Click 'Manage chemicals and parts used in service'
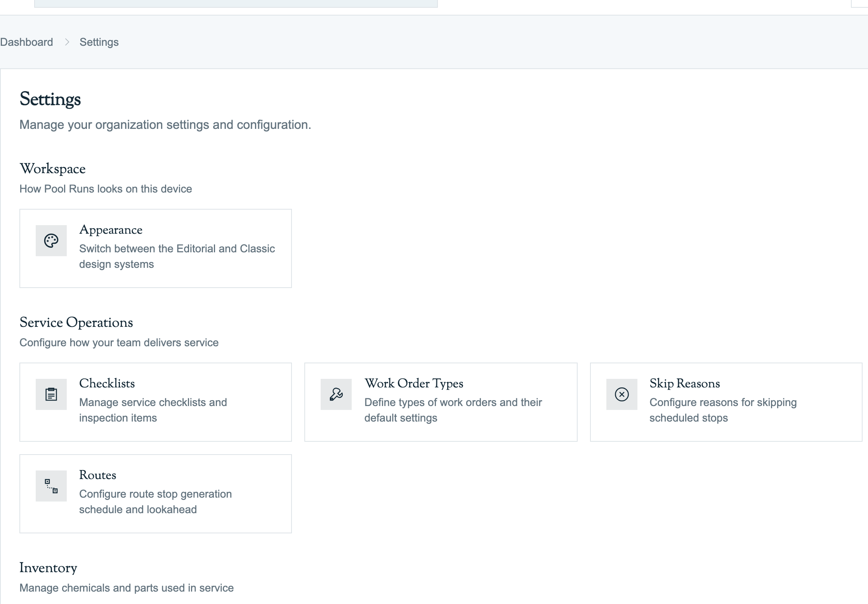 point(127,588)
